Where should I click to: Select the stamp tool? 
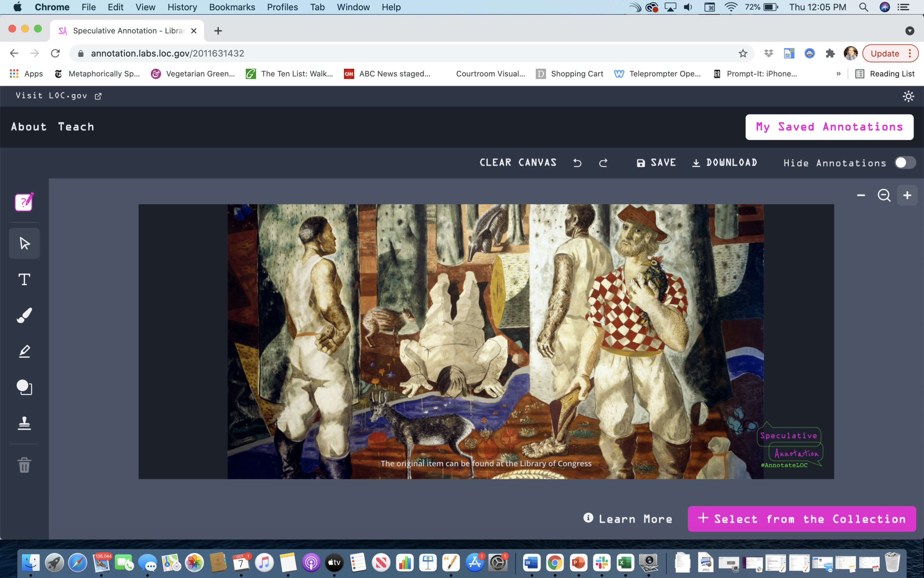click(x=24, y=423)
